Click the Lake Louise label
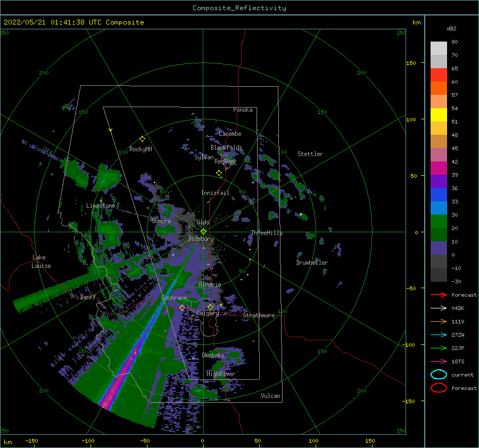Screen dimensions: 479x448 point(41,262)
